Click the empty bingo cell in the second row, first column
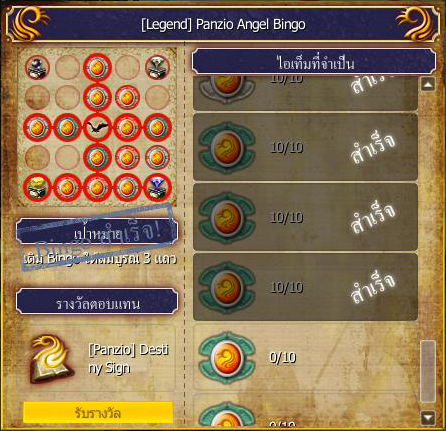The width and height of the screenshot is (446, 431). tap(37, 97)
